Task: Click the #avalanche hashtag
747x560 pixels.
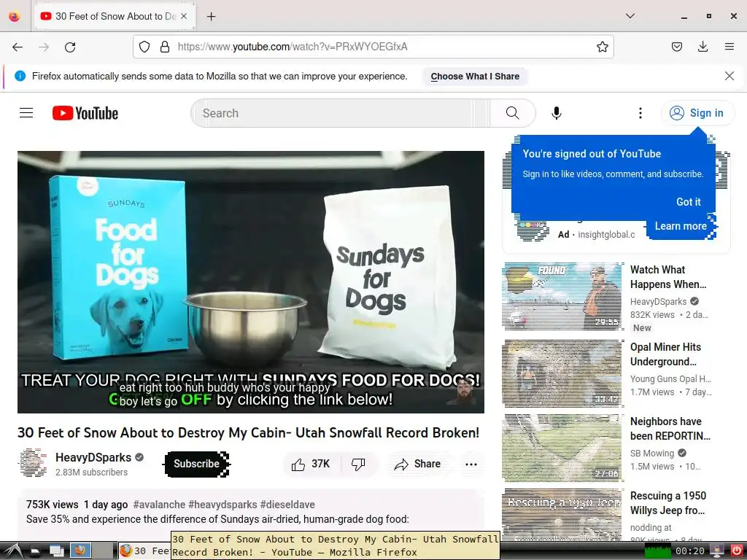Action: coord(159,505)
